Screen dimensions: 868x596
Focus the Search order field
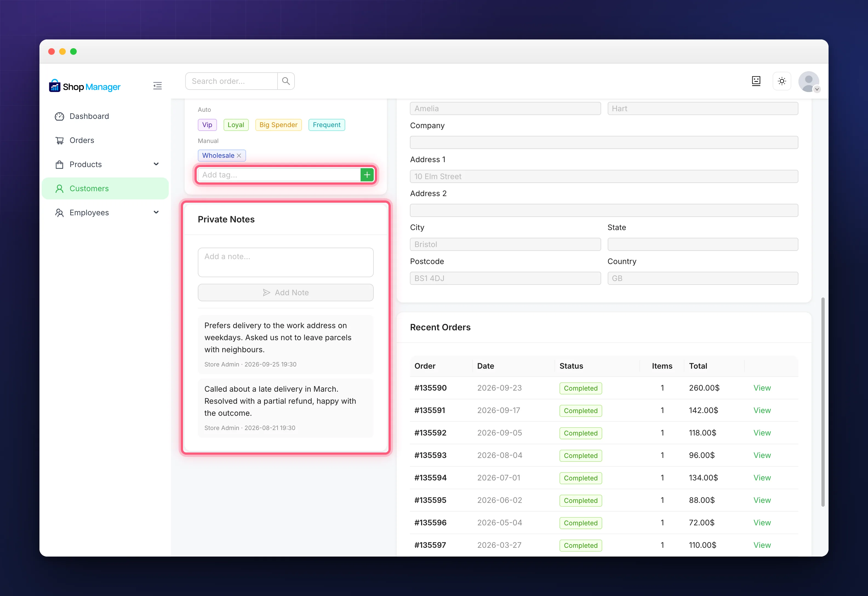tap(232, 81)
